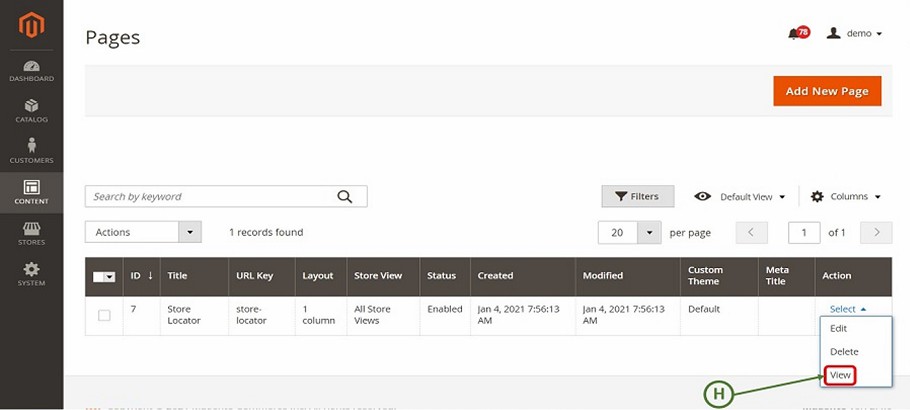Open the Customers sidebar section

coord(31,151)
